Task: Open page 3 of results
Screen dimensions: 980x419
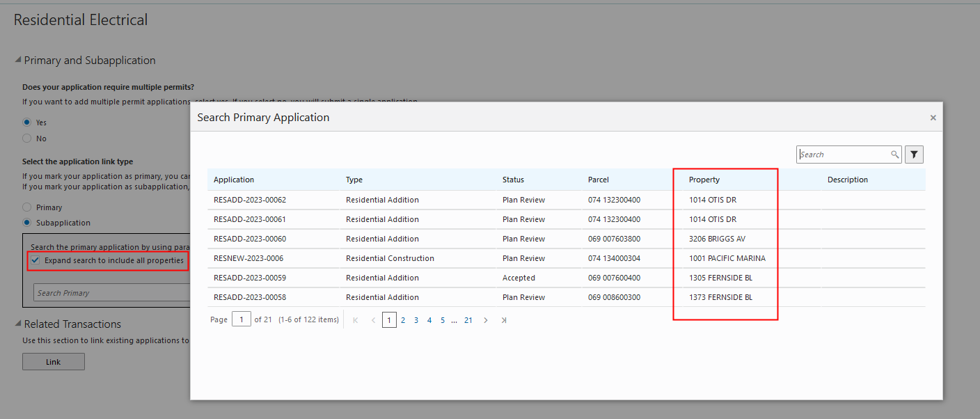Action: point(416,320)
